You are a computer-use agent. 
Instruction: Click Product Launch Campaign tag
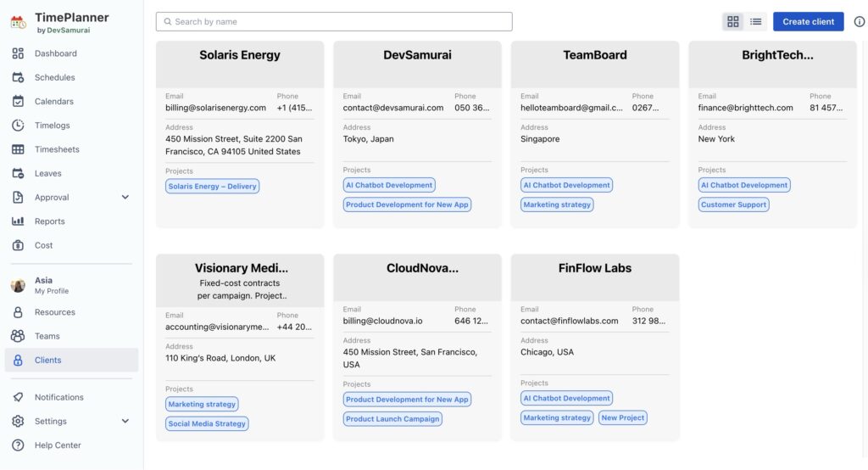(x=392, y=418)
